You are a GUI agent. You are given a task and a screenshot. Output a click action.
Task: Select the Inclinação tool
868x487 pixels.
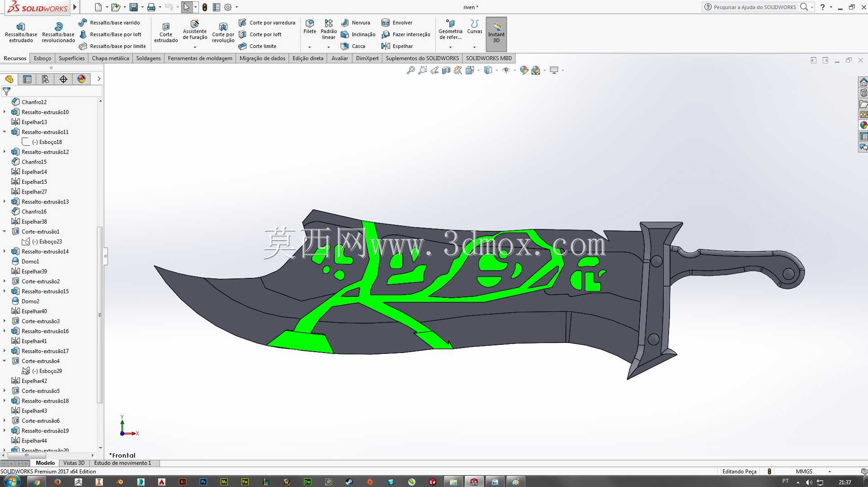coord(358,34)
